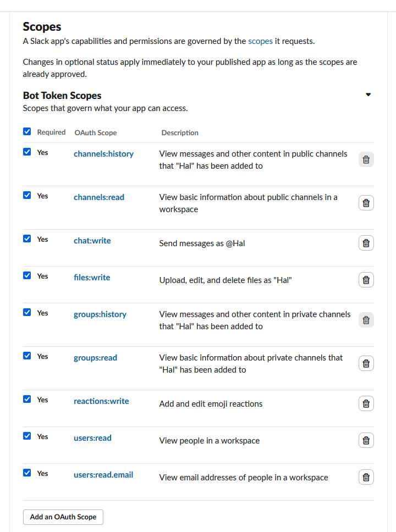Click 'View people in a workspace' description
This screenshot has width=396, height=532.
pyautogui.click(x=209, y=440)
